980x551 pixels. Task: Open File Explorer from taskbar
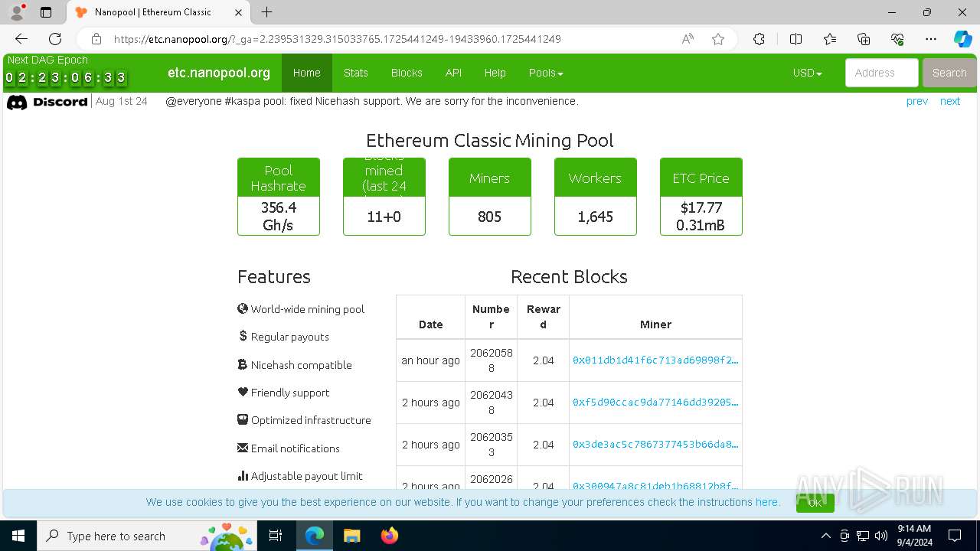tap(351, 536)
